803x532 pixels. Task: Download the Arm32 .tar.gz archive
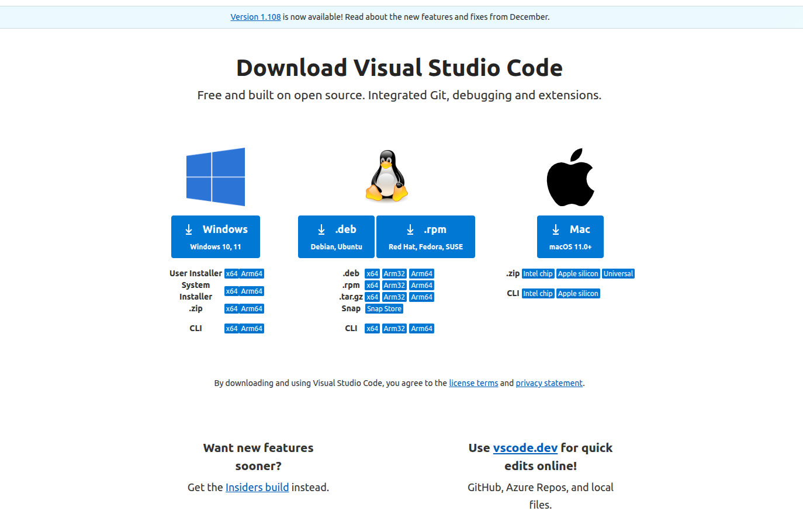pyautogui.click(x=394, y=297)
